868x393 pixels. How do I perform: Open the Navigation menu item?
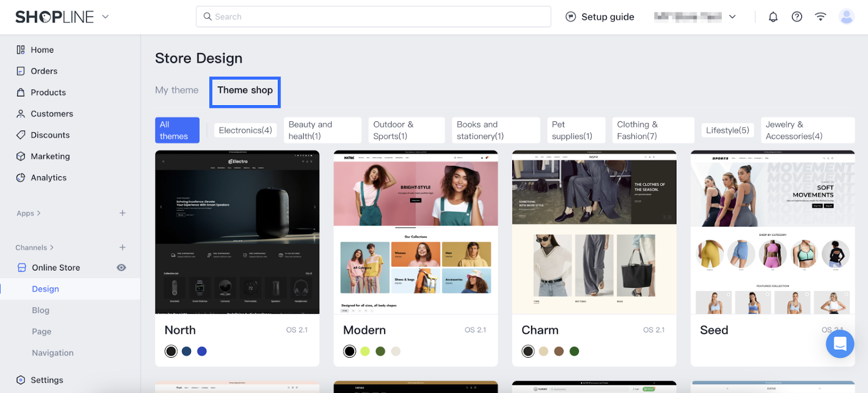tap(53, 353)
